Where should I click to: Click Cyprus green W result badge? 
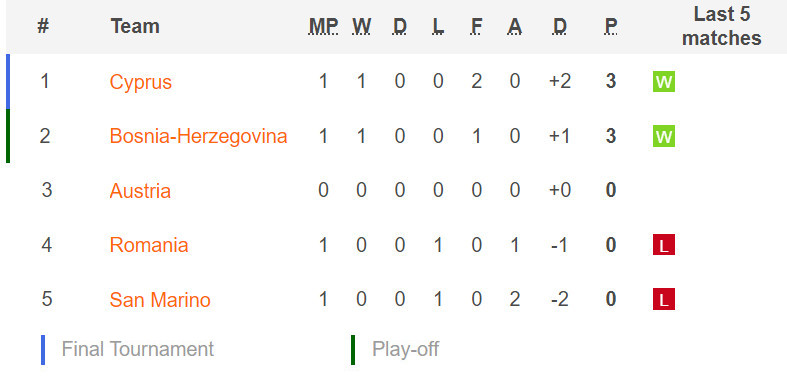(x=664, y=82)
